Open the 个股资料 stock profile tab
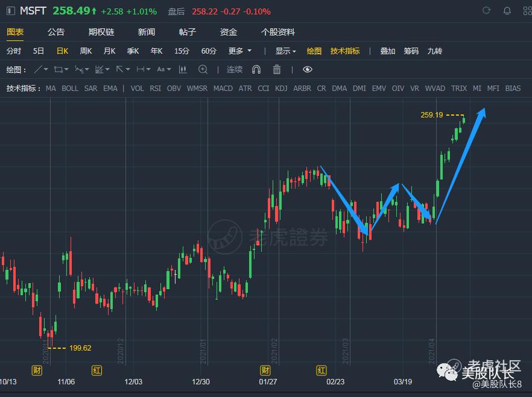532x397 pixels. tap(278, 32)
